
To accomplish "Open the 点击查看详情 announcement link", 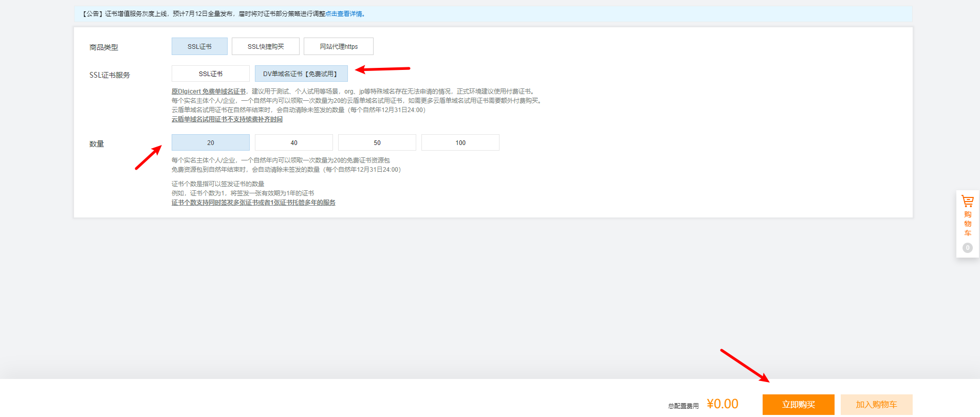I will tap(343, 14).
